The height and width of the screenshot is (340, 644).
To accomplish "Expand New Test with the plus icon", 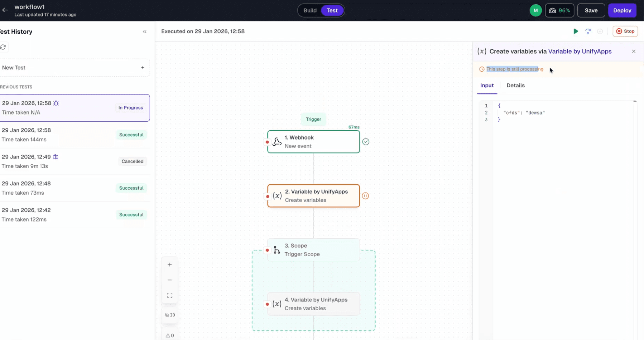I will [143, 68].
